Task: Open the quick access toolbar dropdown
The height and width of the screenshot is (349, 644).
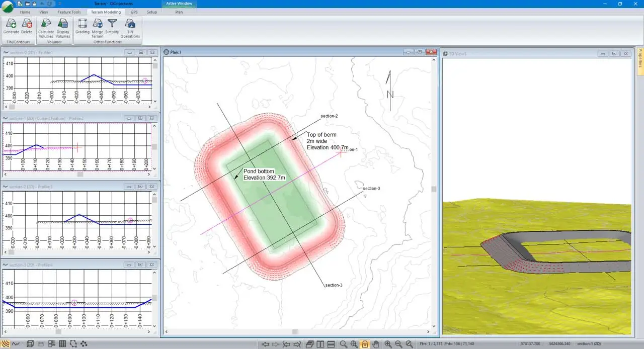Action: pyautogui.click(x=60, y=4)
